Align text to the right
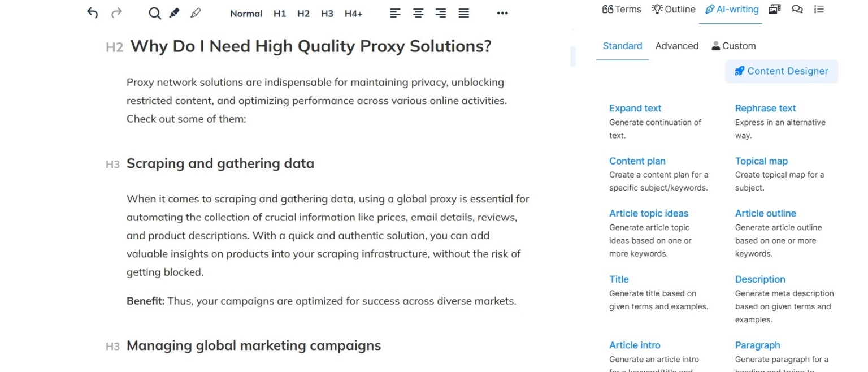 tap(441, 13)
